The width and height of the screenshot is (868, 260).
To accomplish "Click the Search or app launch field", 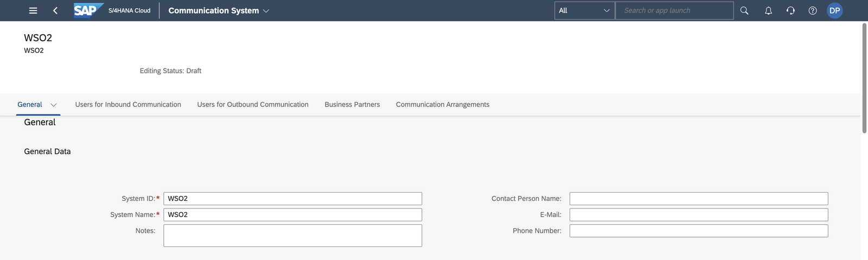I will pos(674,10).
